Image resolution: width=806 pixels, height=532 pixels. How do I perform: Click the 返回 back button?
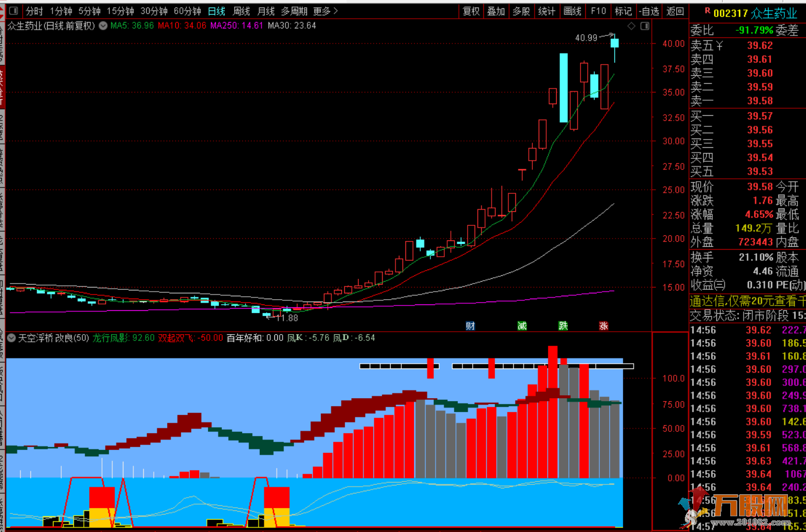pyautogui.click(x=675, y=11)
